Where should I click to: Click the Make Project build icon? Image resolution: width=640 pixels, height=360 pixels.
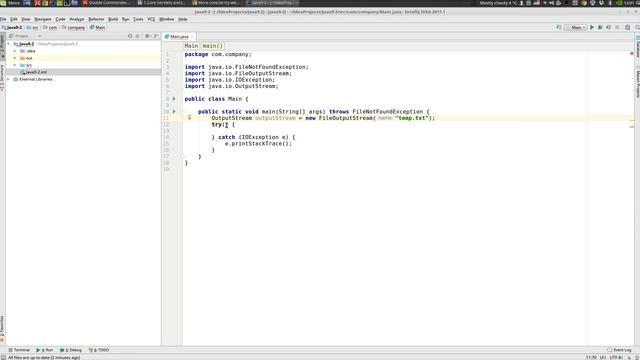(559, 27)
